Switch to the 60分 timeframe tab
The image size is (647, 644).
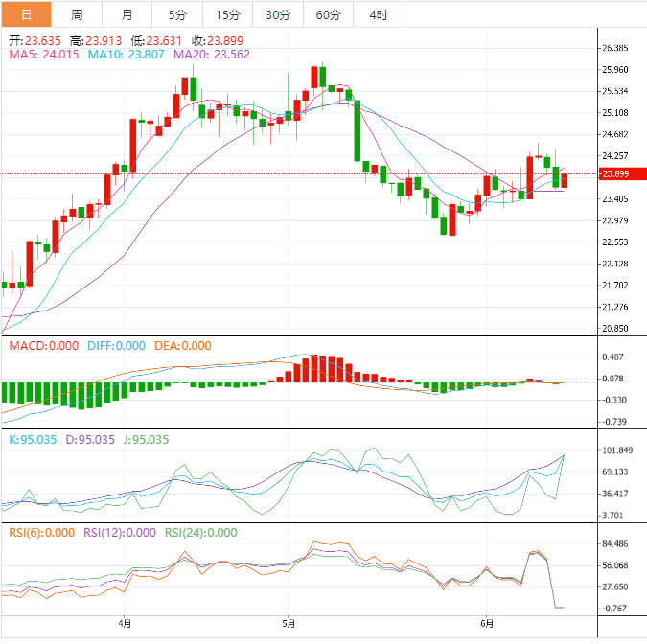328,14
